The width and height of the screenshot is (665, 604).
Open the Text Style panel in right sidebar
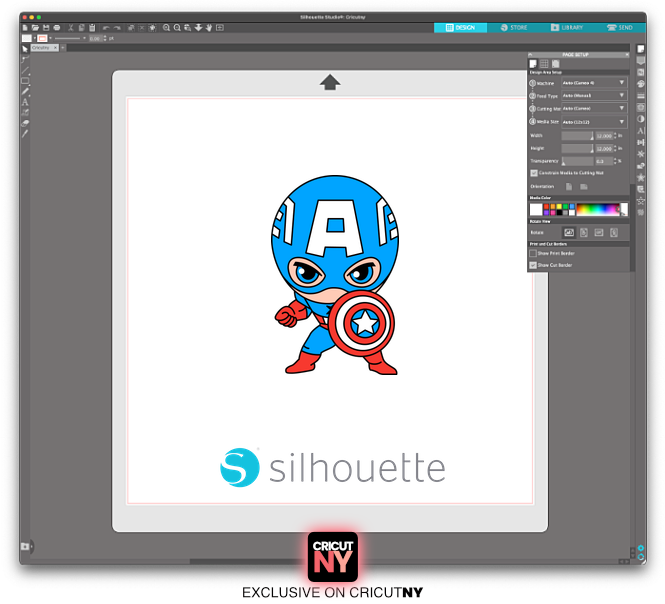coord(641,131)
